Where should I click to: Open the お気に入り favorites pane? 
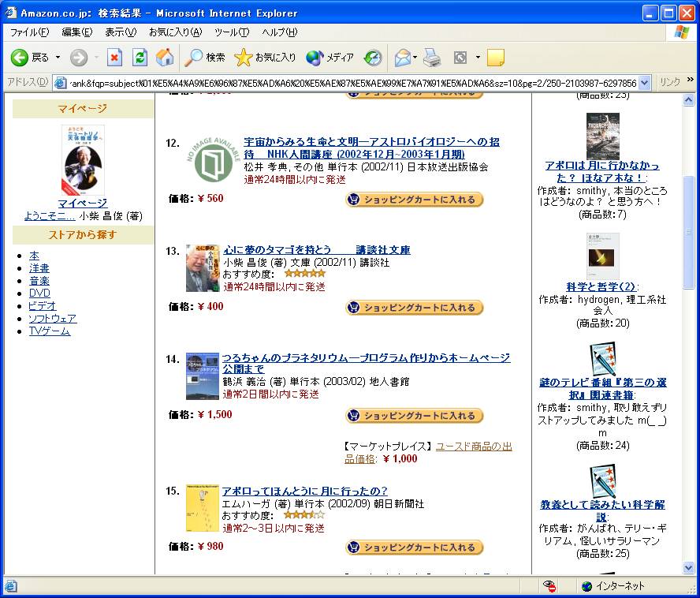[x=261, y=57]
